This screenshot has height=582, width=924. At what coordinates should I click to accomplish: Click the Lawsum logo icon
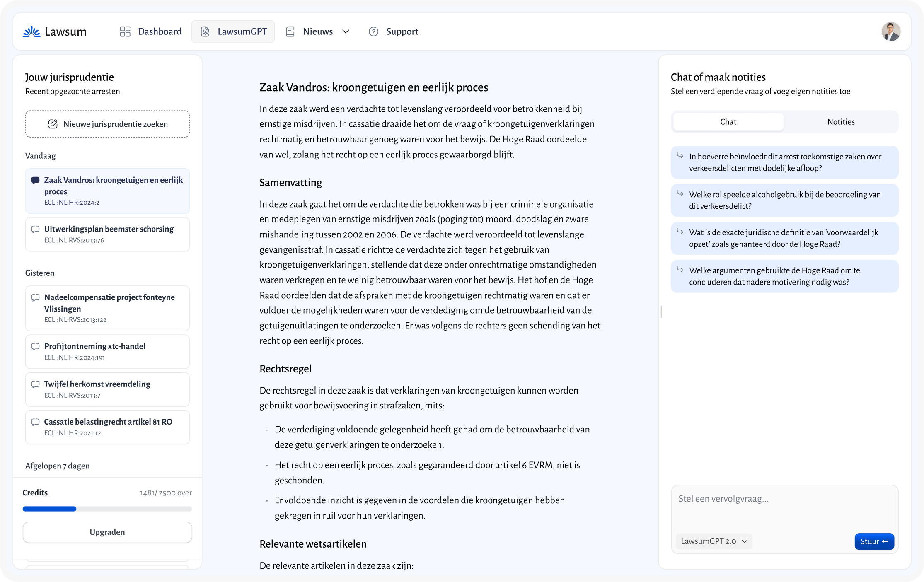coord(31,31)
